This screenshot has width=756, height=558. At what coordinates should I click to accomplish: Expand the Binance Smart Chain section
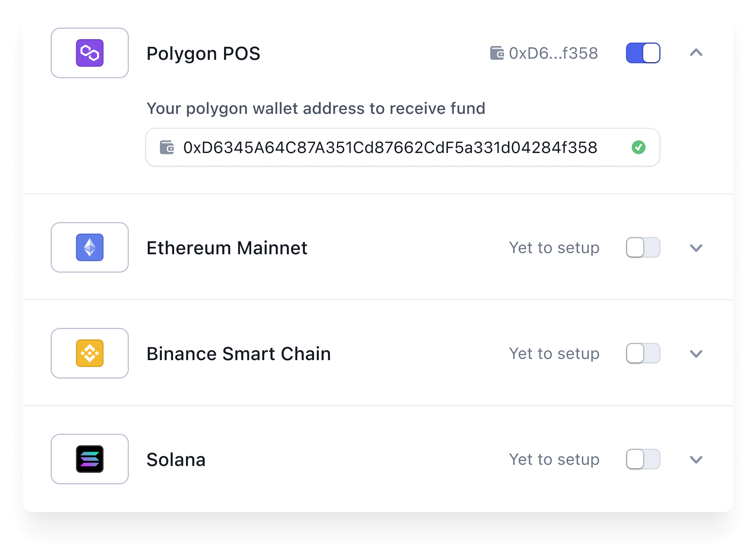(x=696, y=354)
